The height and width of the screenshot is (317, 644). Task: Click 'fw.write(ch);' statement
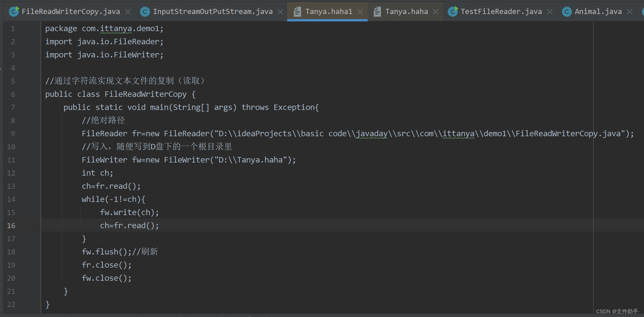point(129,212)
